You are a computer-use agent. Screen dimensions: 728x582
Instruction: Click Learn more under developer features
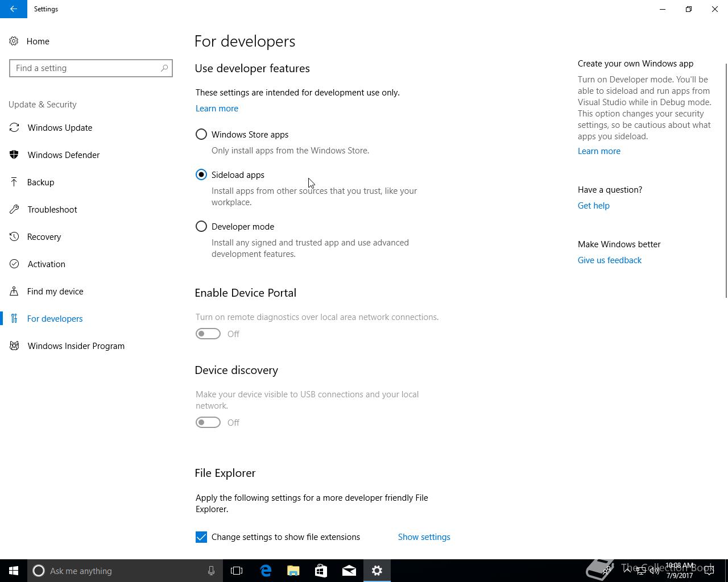(x=217, y=109)
